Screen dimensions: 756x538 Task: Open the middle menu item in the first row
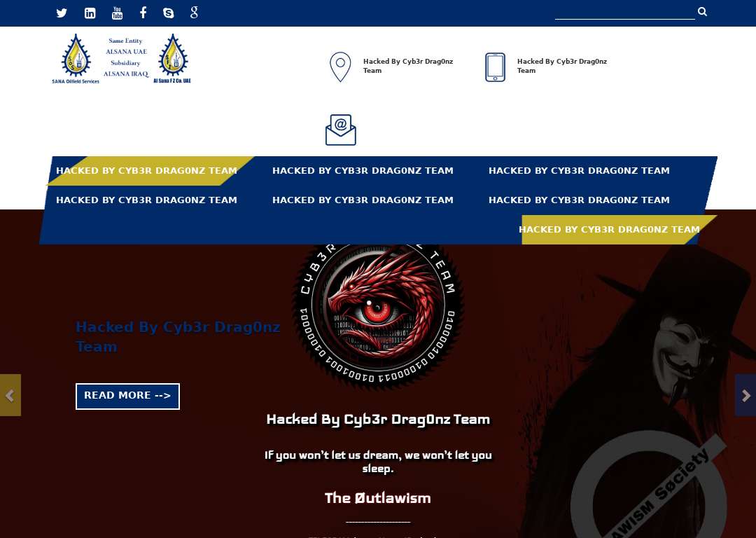pyautogui.click(x=363, y=171)
